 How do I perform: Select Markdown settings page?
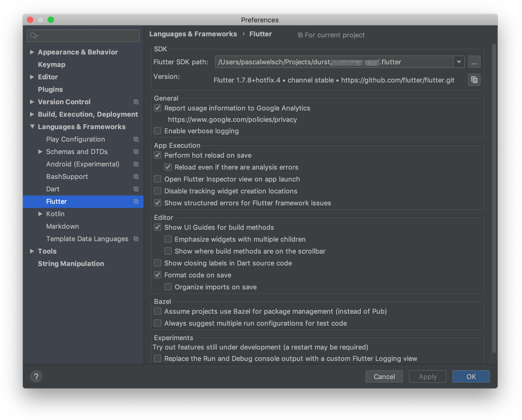pyautogui.click(x=62, y=226)
